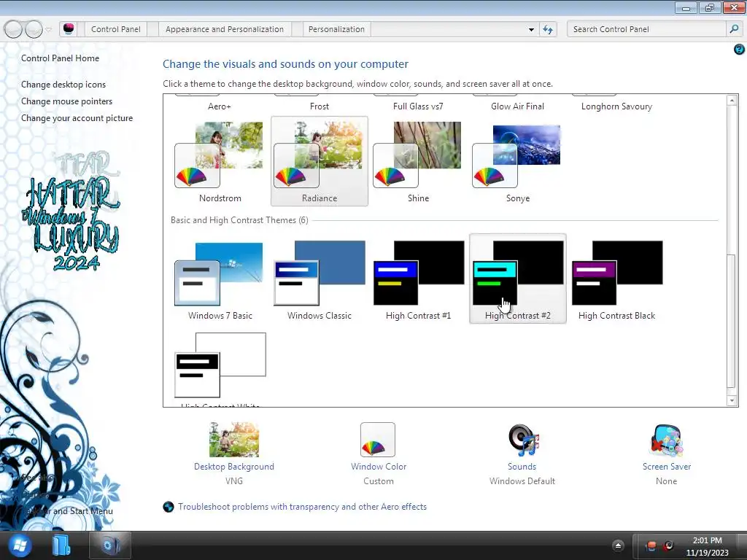Image resolution: width=747 pixels, height=560 pixels.
Task: Open Troubleshoot problems with transparency link
Action: click(x=302, y=507)
